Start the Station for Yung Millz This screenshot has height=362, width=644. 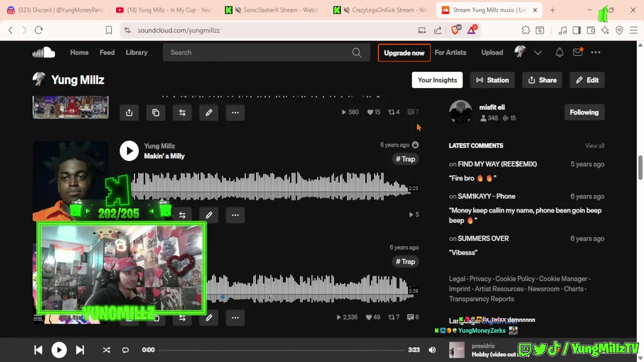pyautogui.click(x=492, y=80)
